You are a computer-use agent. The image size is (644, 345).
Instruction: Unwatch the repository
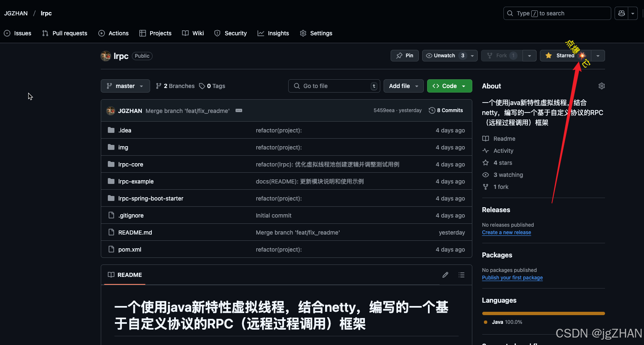click(x=444, y=55)
